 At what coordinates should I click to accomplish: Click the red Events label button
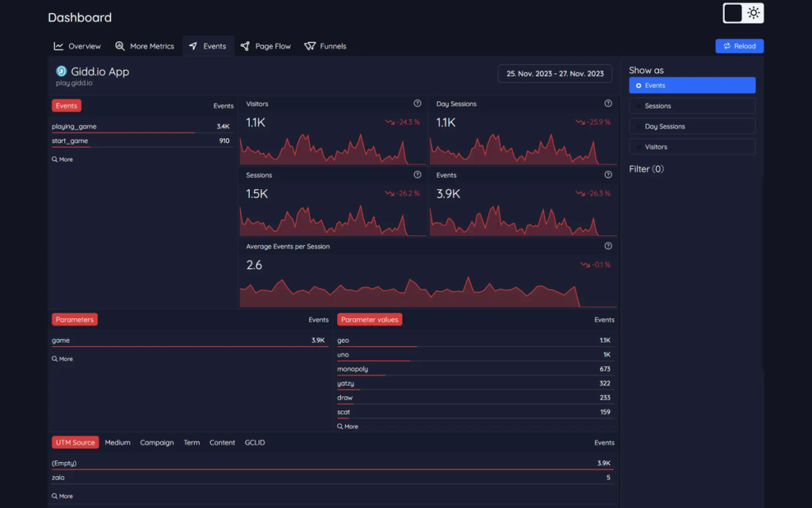[x=67, y=106]
